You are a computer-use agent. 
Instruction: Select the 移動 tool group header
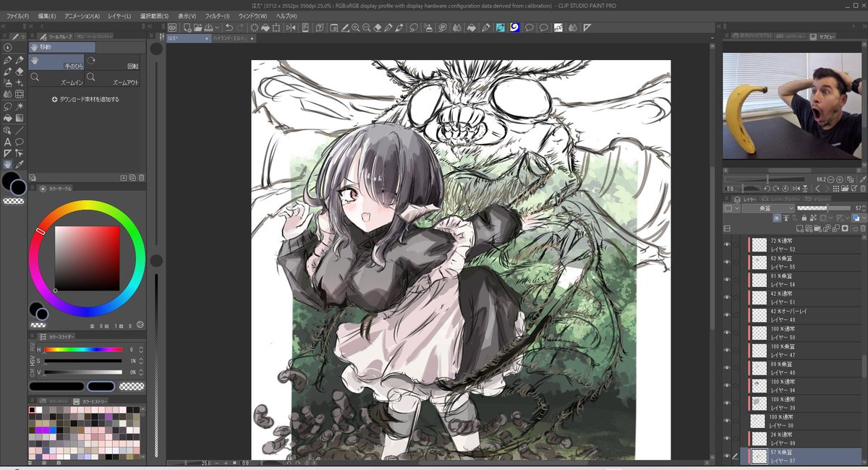click(62, 47)
